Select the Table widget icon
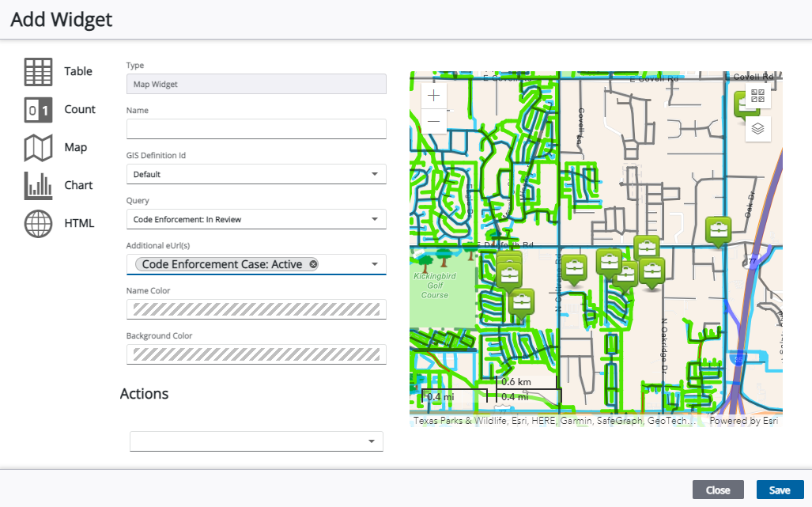The height and width of the screenshot is (507, 812). [x=38, y=71]
